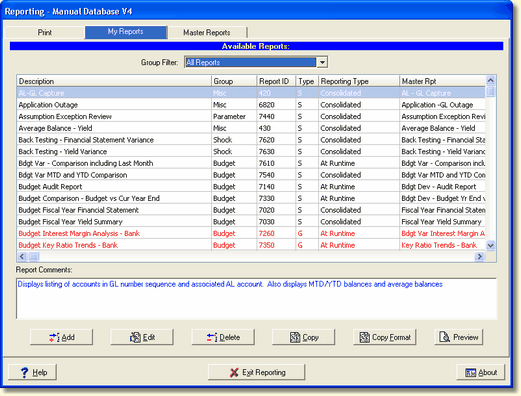This screenshot has height=396, width=521.
Task: Click the scroll left arrow of the report list
Action: (x=22, y=256)
